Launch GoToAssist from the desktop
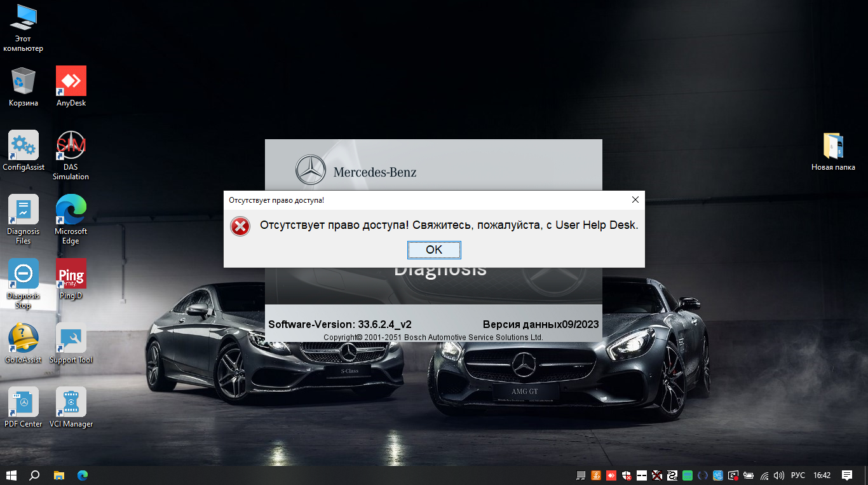 24,343
